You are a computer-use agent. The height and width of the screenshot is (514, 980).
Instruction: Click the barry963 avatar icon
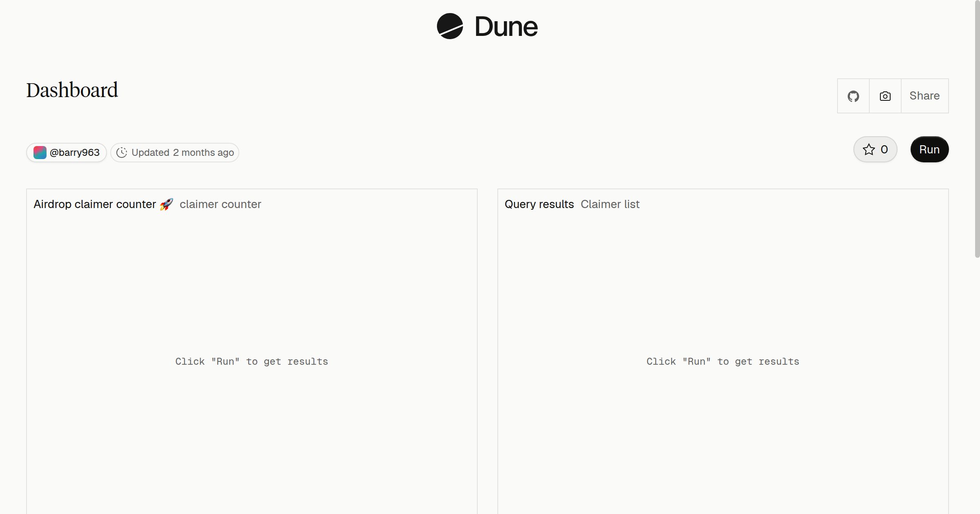(x=40, y=153)
